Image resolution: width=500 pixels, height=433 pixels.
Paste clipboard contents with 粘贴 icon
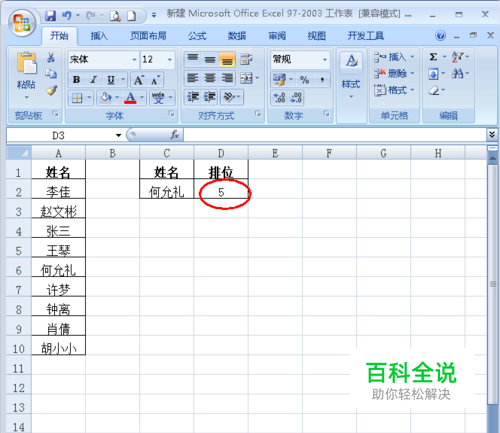pos(26,63)
